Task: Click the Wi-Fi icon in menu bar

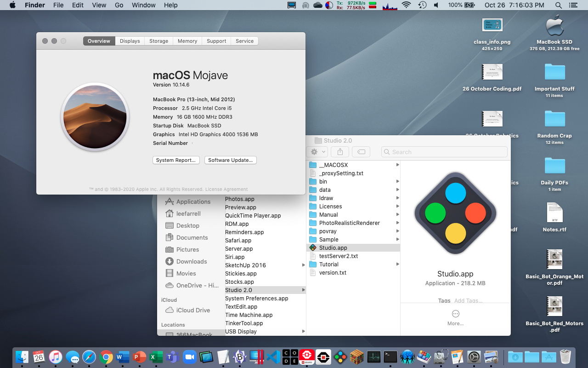Action: [406, 5]
